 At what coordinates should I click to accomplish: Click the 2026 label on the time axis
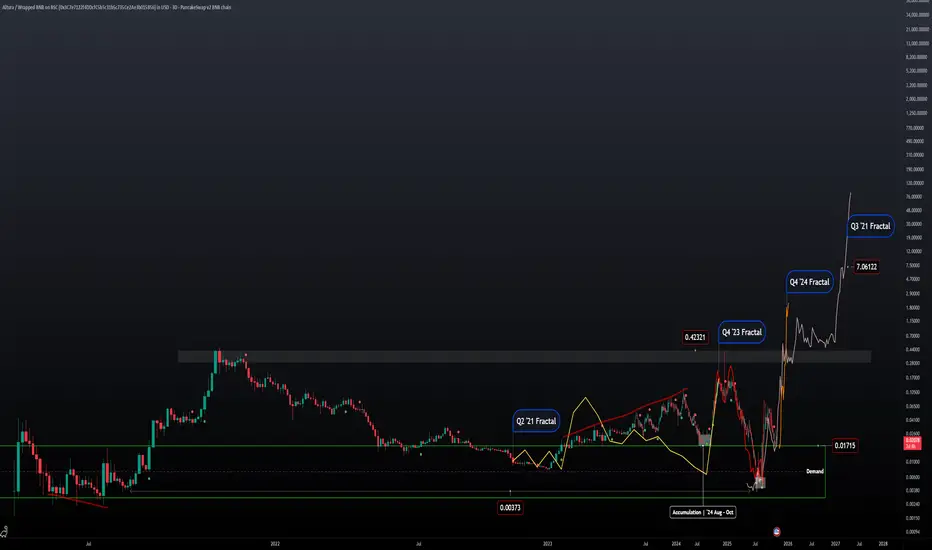[x=788, y=543]
